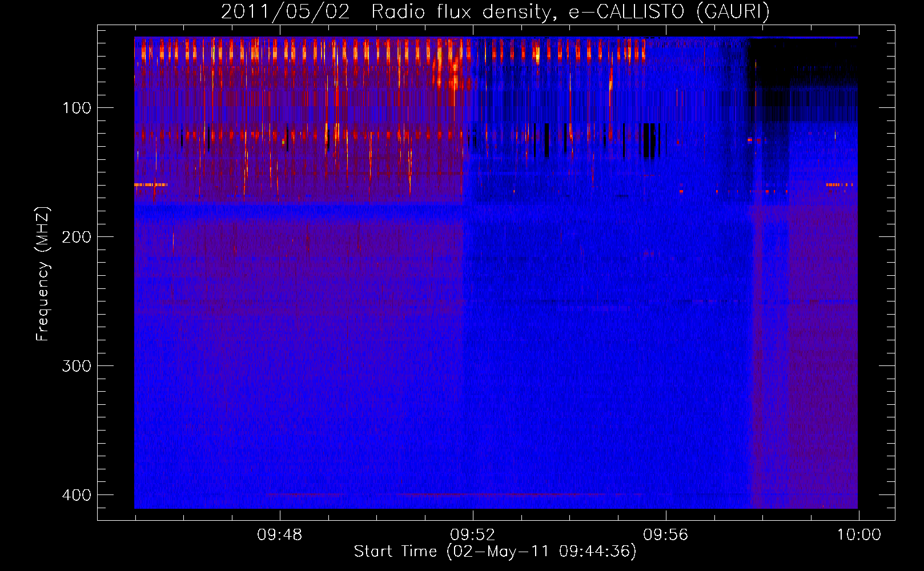This screenshot has width=924, height=571.
Task: Click the 'Start Time (02-May-11 09:44:36)' axis label
Action: [x=495, y=552]
